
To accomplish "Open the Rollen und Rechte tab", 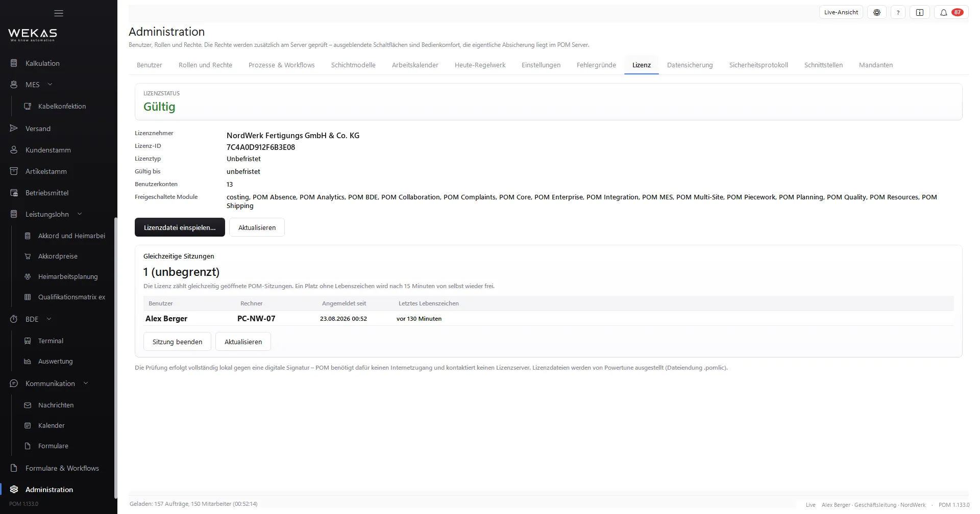I will 205,65.
